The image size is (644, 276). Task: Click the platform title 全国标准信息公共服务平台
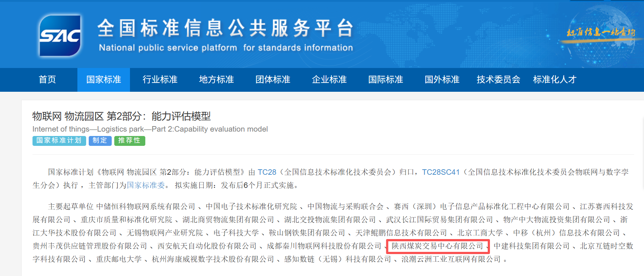coord(226,29)
